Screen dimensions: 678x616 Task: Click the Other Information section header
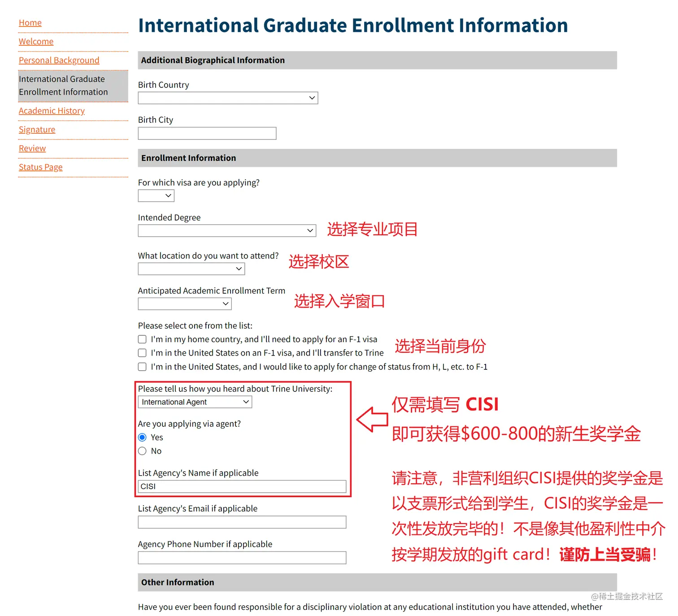click(378, 582)
